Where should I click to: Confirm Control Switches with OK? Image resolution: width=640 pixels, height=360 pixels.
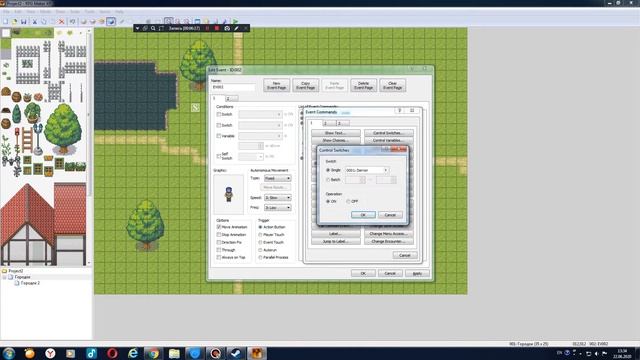pyautogui.click(x=363, y=215)
